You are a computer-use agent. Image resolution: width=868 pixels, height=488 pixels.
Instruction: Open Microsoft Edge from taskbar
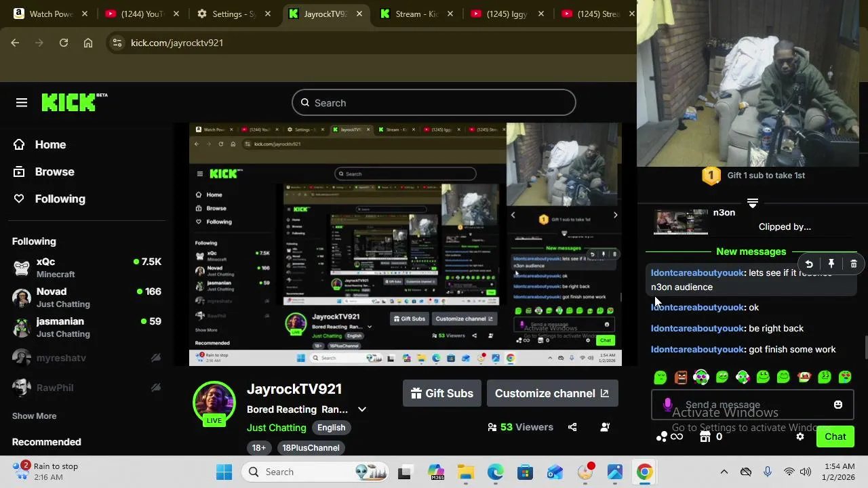496,472
